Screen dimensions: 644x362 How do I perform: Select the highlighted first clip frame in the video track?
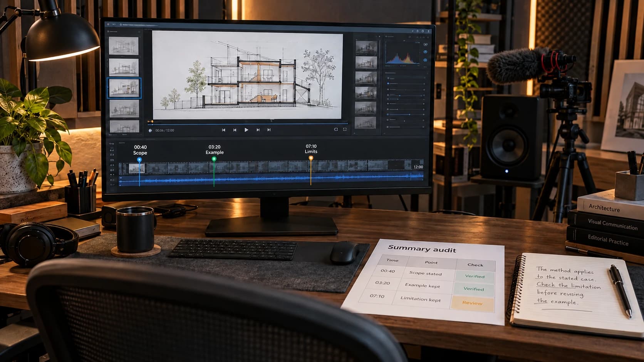tap(136, 168)
